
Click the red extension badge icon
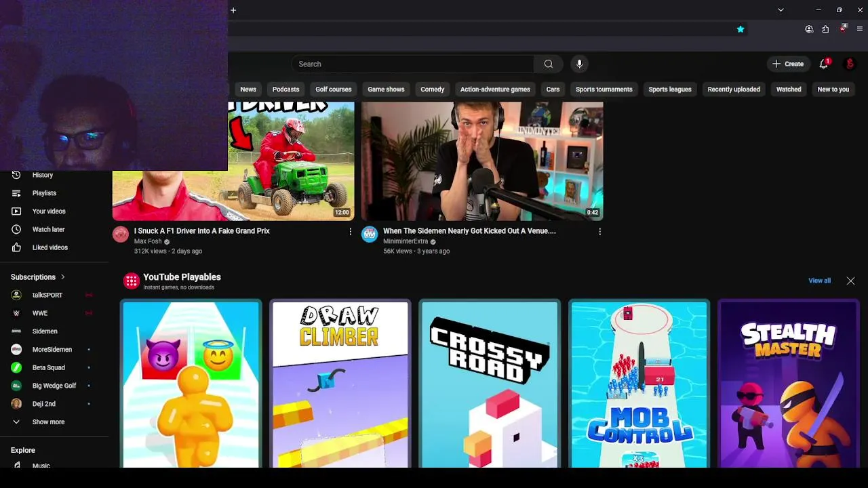coord(843,28)
